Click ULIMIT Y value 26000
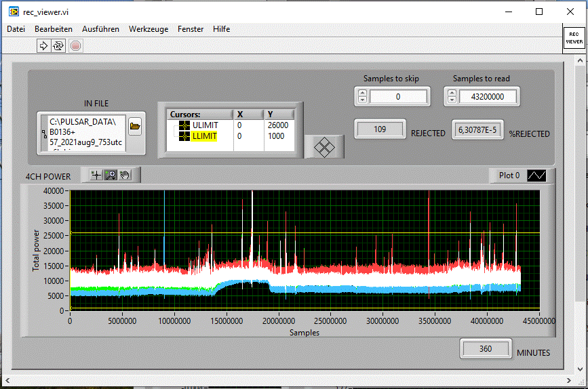Image resolution: width=588 pixels, height=389 pixels. point(278,125)
